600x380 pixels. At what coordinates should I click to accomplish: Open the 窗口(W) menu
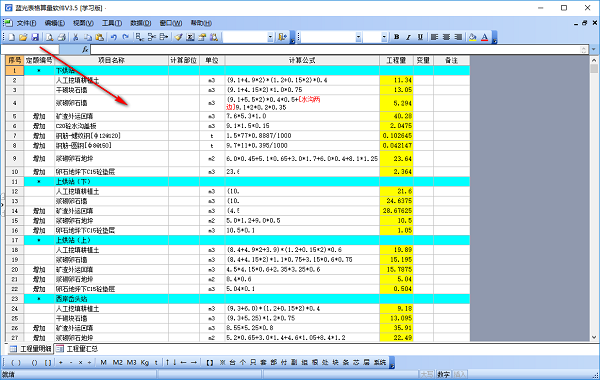click(x=171, y=23)
